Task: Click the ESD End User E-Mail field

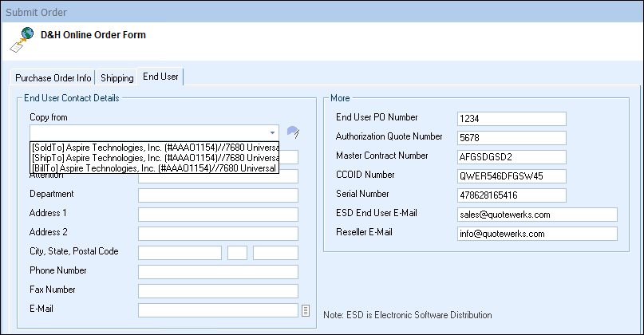Action: [x=536, y=215]
